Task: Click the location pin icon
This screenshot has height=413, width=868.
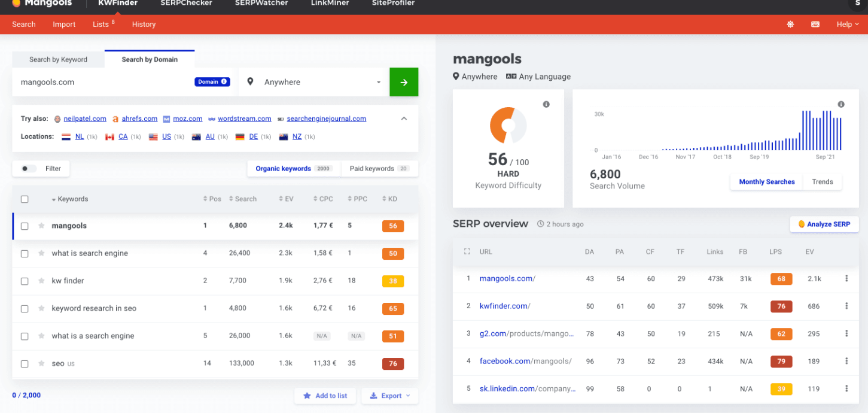Action: coord(250,82)
